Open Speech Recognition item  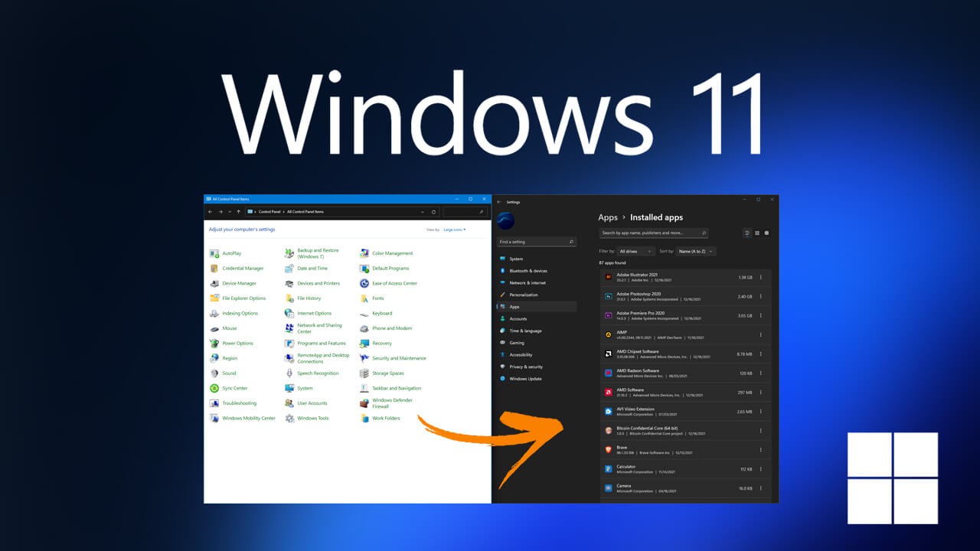[x=312, y=373]
